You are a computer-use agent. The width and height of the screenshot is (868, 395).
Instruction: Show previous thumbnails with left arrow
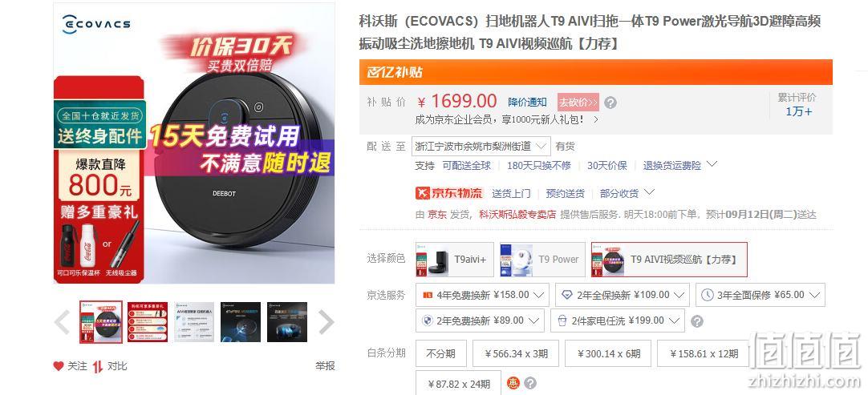click(x=62, y=322)
